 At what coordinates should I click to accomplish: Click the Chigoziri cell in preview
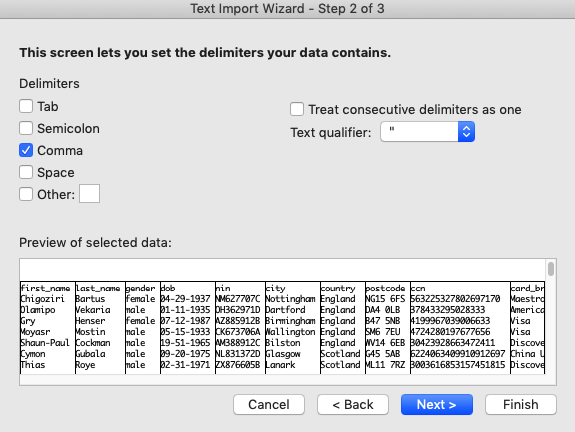point(43,299)
